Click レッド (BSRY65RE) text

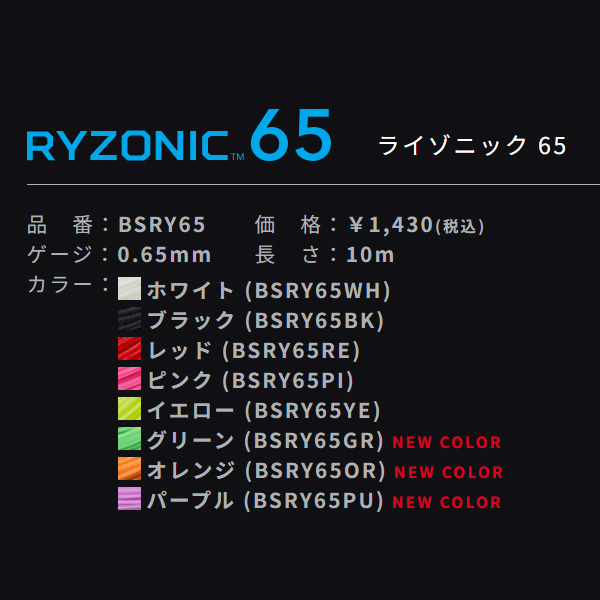click(x=254, y=351)
